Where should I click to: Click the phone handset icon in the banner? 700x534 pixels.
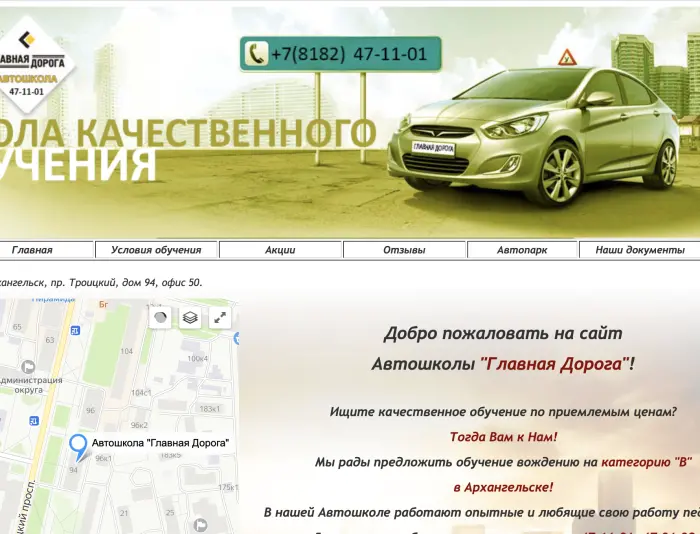[256, 54]
